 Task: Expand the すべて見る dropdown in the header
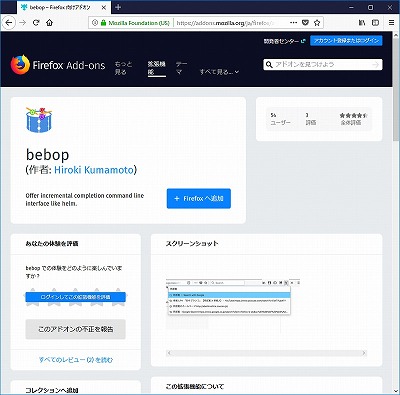(219, 72)
